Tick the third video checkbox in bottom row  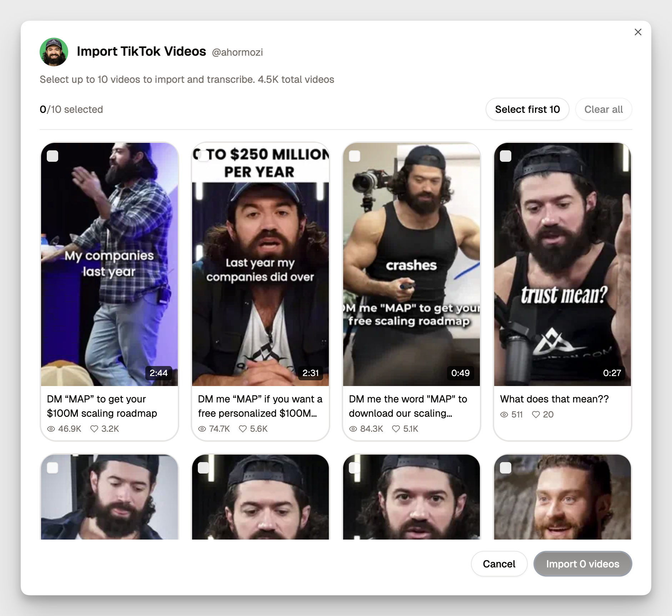click(x=355, y=468)
